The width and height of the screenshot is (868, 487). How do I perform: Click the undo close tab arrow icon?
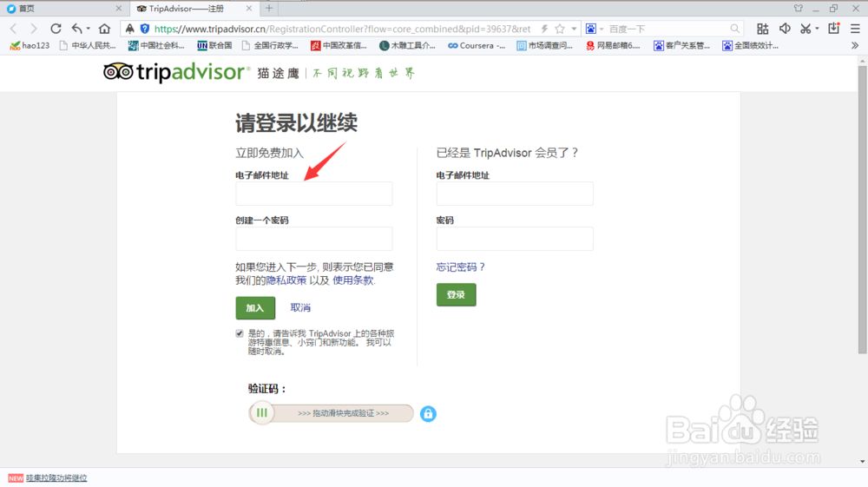(x=77, y=29)
